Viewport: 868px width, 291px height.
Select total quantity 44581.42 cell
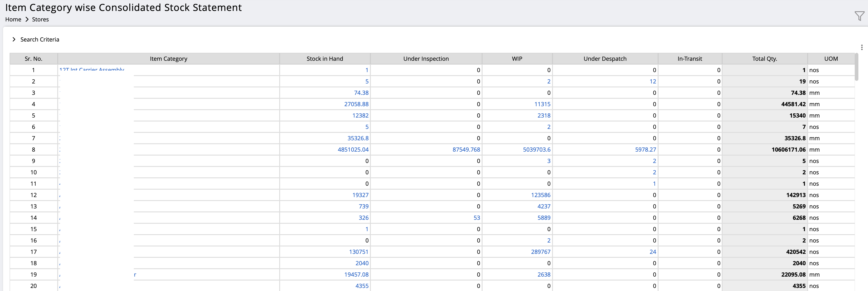coord(765,104)
